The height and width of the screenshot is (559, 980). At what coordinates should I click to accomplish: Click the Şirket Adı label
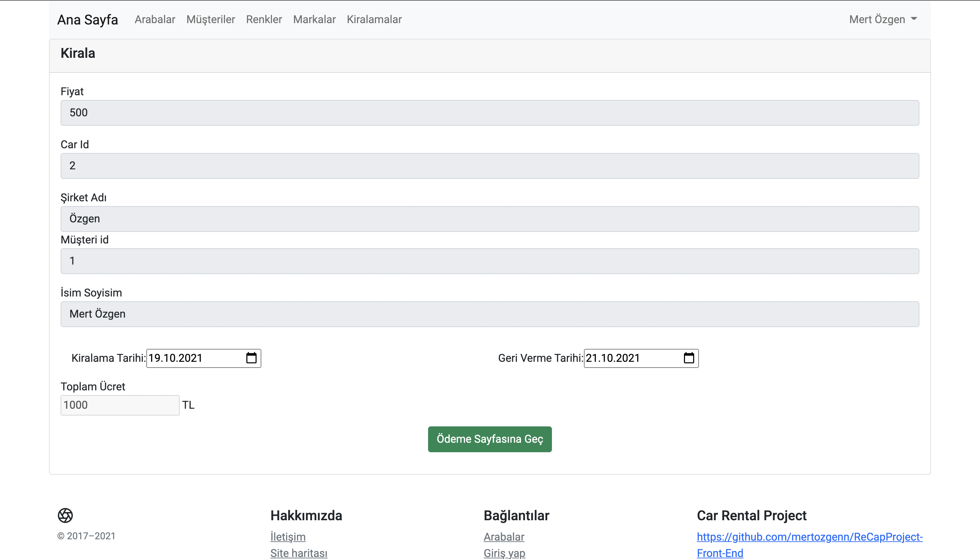coord(83,197)
